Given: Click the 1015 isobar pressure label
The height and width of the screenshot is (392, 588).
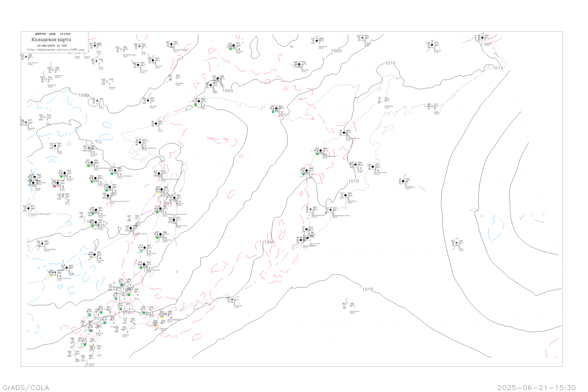Looking at the screenshot, I should click(367, 289).
